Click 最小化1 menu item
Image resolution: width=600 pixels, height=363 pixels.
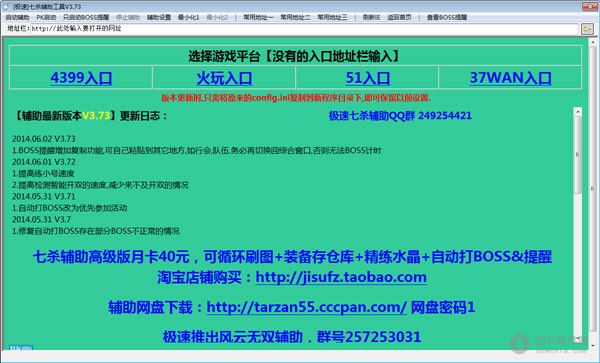[189, 17]
